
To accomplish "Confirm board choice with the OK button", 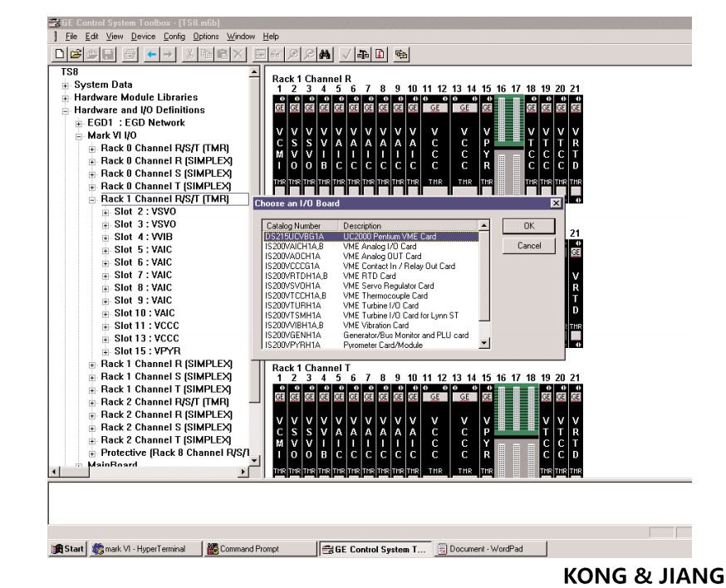I will (529, 226).
